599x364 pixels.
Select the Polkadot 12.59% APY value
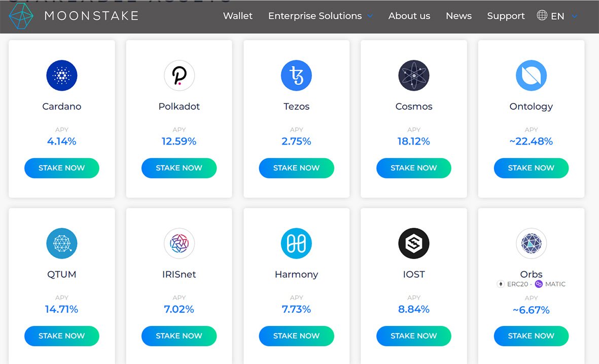pos(179,141)
